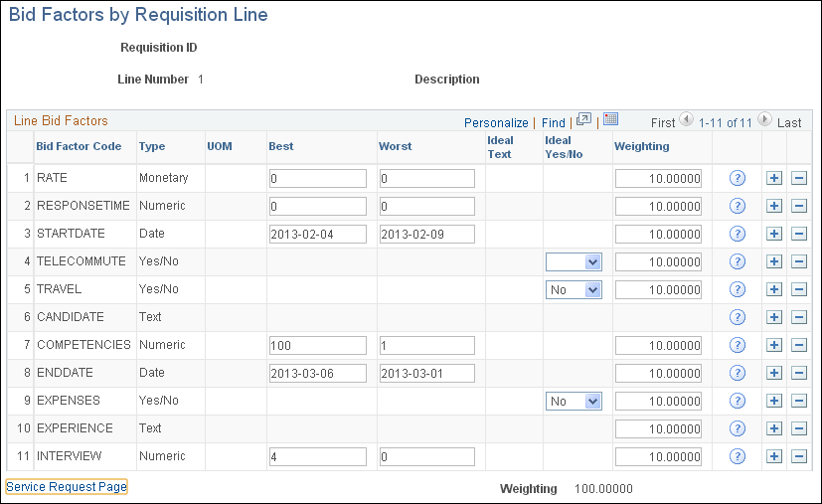Edit the Weighting field for RESPONSETIME

[x=658, y=206]
